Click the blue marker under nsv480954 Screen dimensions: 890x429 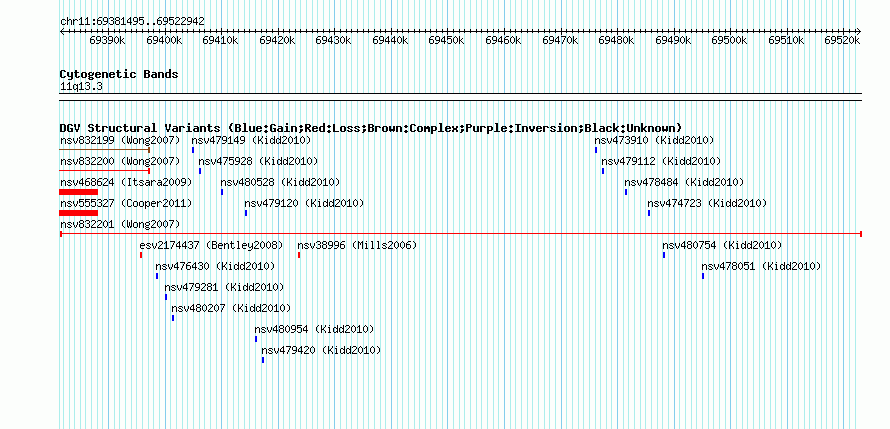pos(255,339)
